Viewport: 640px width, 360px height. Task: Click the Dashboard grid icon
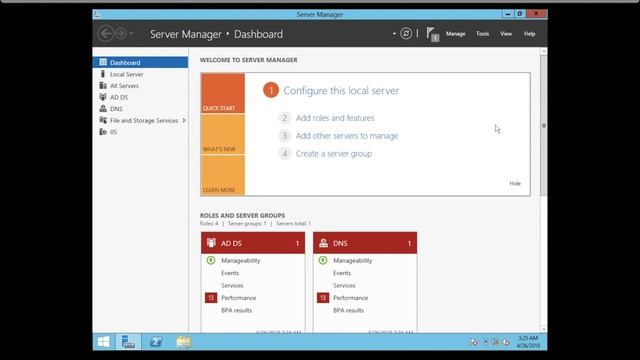click(x=103, y=62)
